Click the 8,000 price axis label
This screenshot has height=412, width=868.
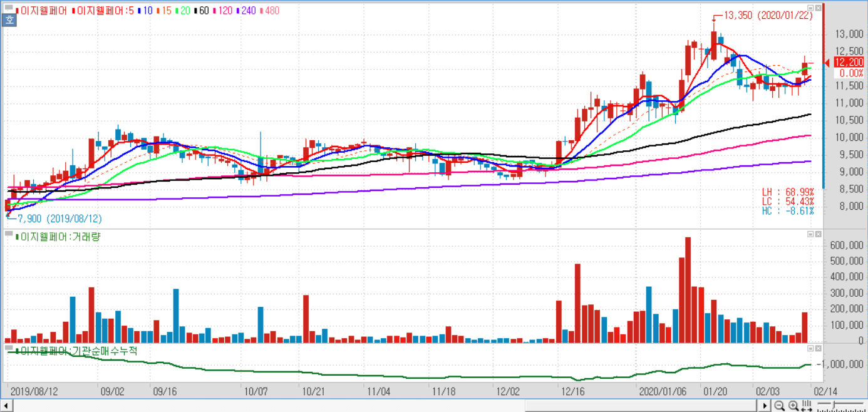point(852,206)
